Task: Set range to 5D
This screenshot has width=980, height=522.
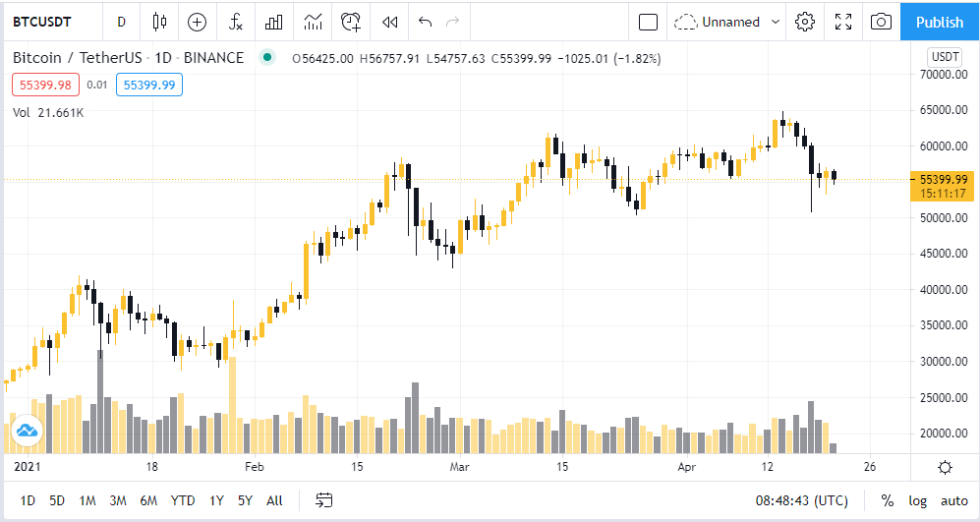Action: pyautogui.click(x=57, y=500)
